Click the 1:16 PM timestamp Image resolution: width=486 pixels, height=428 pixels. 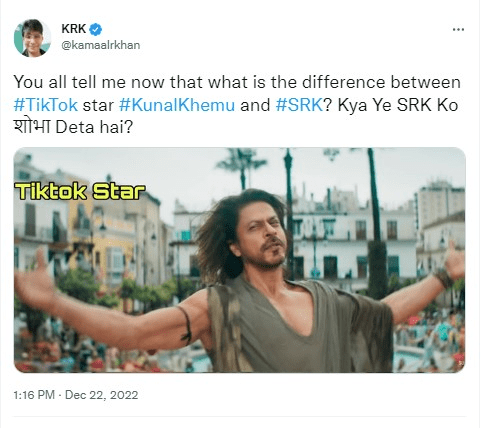point(34,395)
